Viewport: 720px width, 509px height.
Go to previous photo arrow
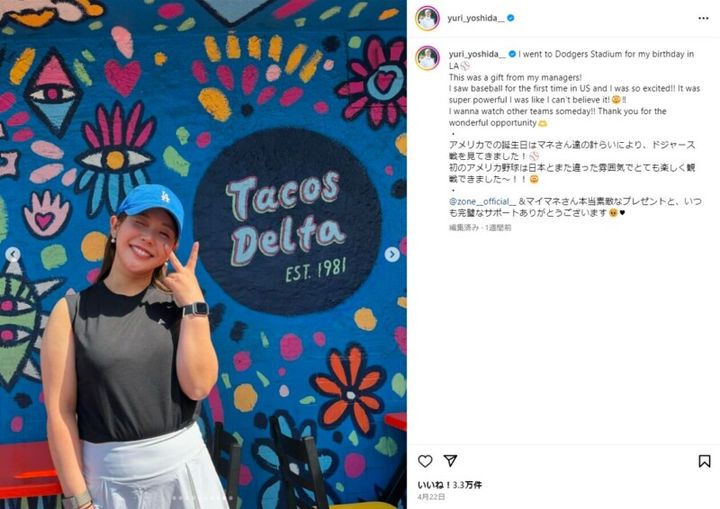pos(13,254)
